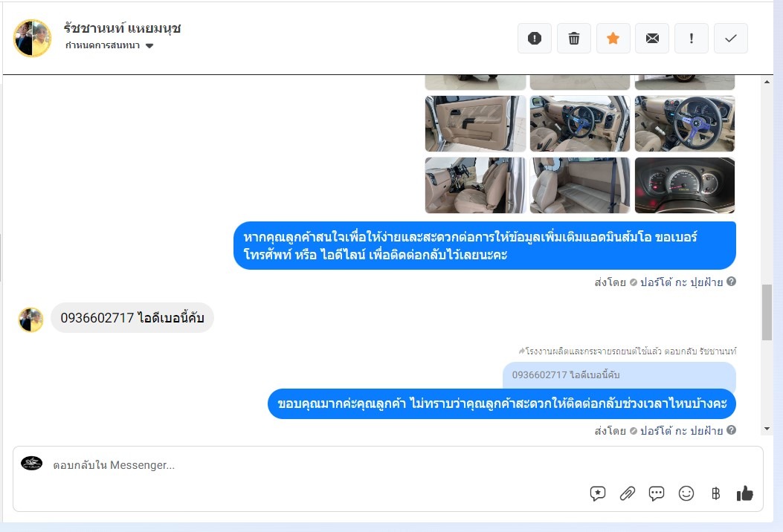Click scroll-down arrow of chat scrollbar

coord(767,429)
